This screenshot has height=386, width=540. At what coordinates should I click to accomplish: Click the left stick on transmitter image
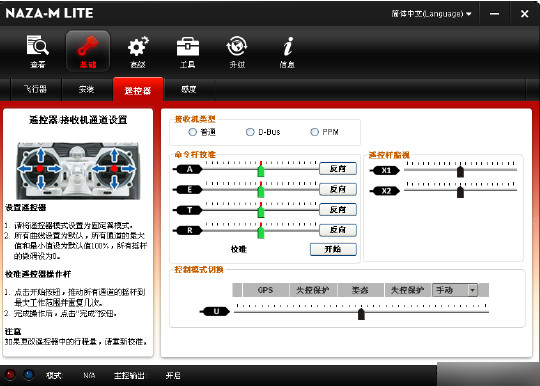pyautogui.click(x=40, y=168)
